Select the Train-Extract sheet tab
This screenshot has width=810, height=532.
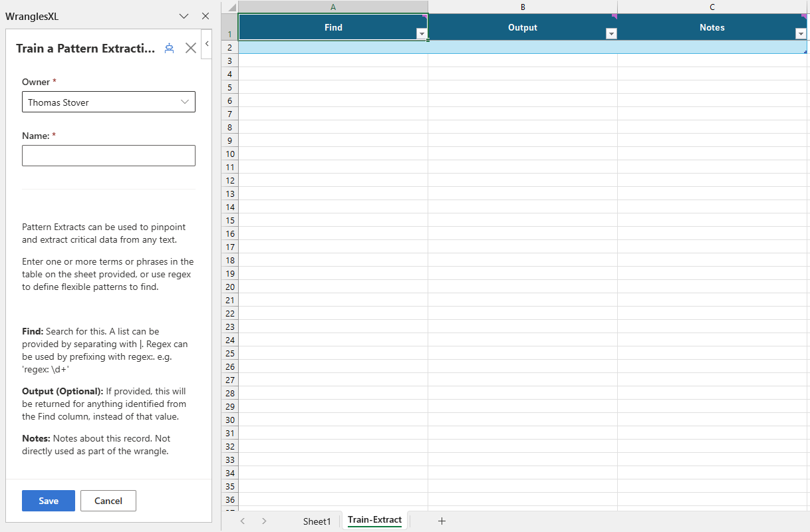[374, 520]
